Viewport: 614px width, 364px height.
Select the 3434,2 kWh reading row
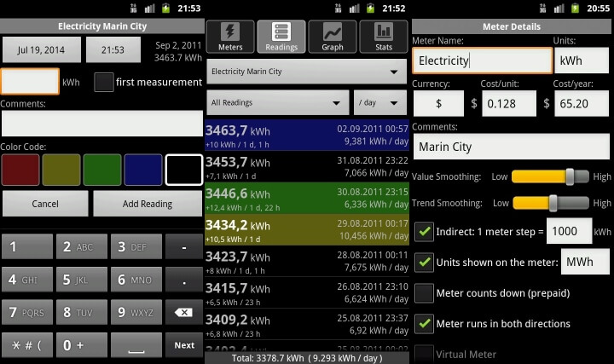click(307, 230)
